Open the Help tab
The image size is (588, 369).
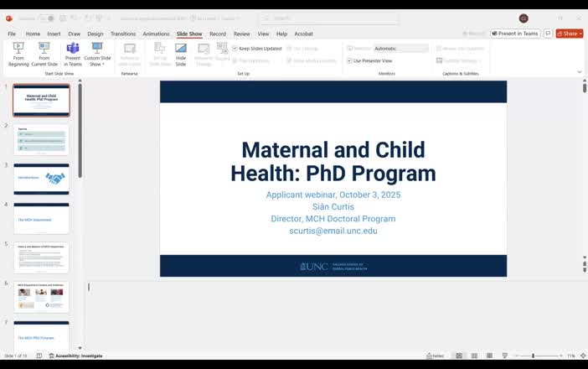point(281,34)
